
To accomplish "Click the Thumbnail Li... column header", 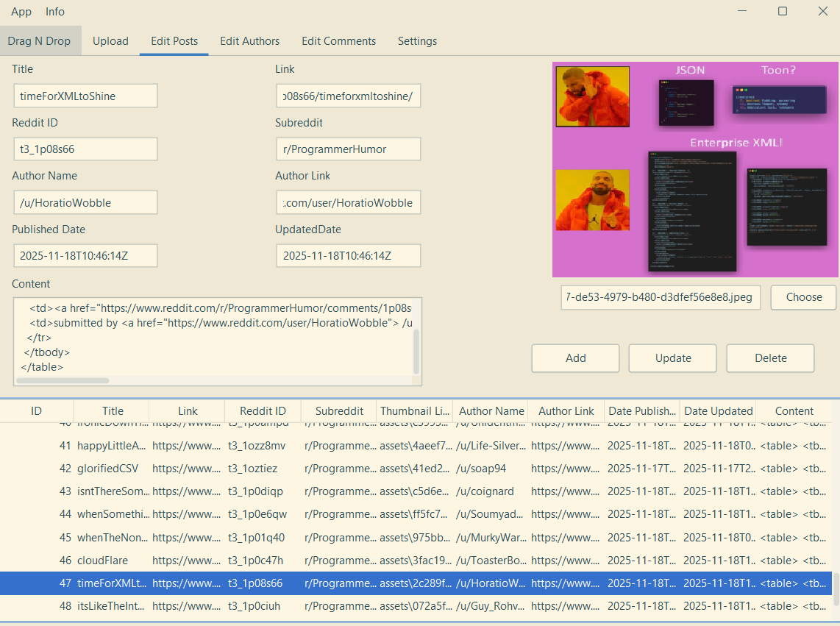I will (x=415, y=411).
